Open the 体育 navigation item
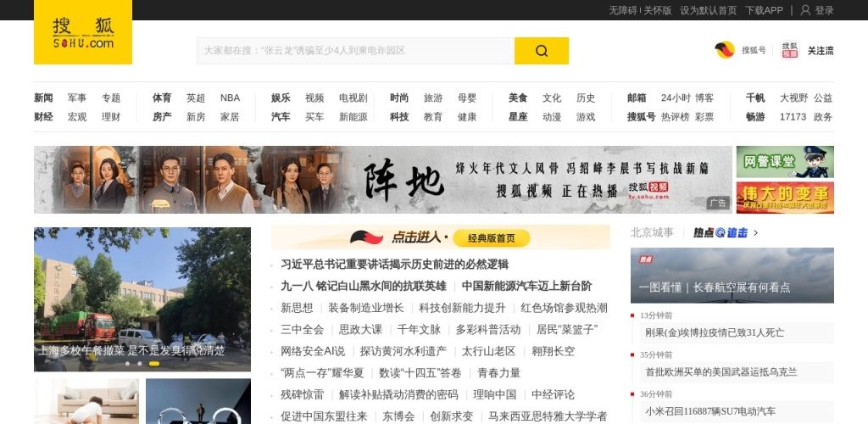 pyautogui.click(x=162, y=98)
